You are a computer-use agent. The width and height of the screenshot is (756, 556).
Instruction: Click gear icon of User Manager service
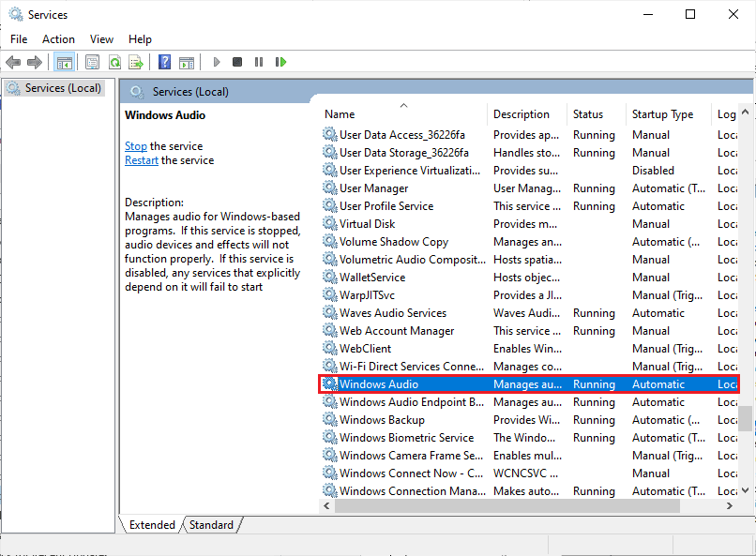[330, 188]
